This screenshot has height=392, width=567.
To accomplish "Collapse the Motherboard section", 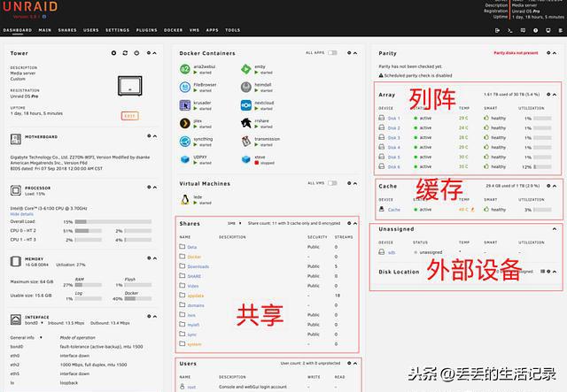I will (155, 136).
